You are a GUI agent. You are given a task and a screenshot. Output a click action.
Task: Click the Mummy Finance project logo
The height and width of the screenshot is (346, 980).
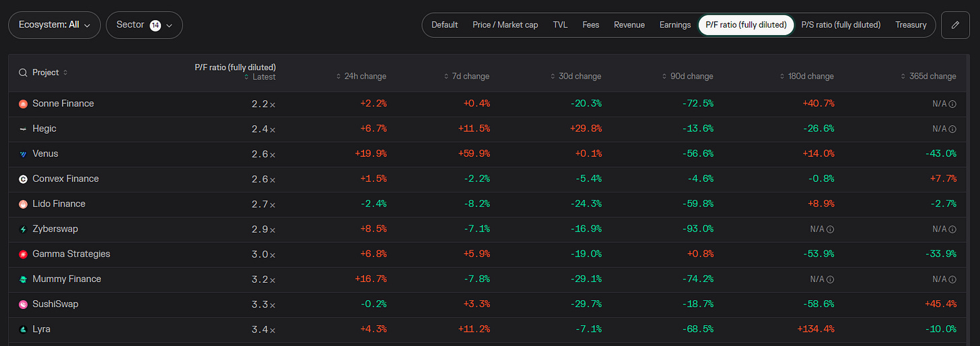pyautogui.click(x=23, y=279)
